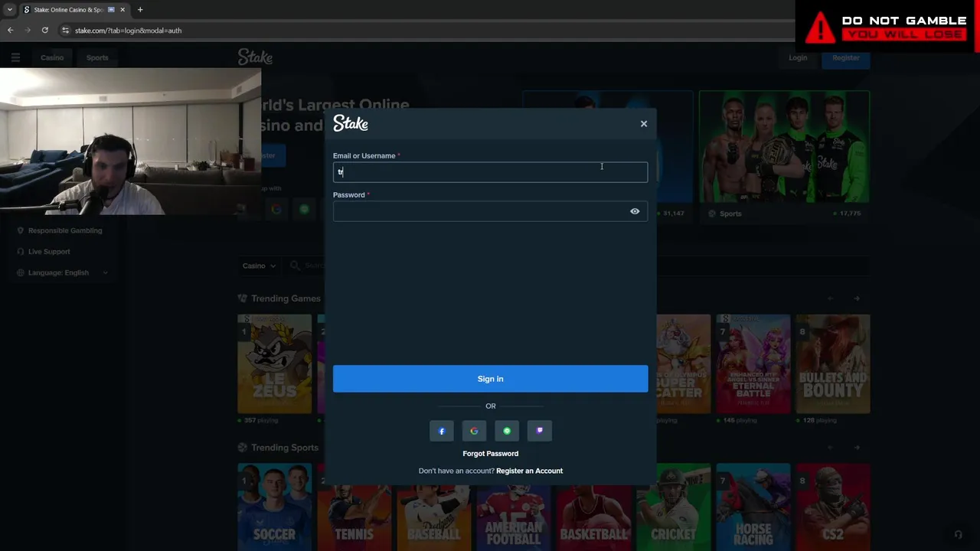Open the Casino search filter dropdown
The image size is (980, 551).
click(x=259, y=266)
